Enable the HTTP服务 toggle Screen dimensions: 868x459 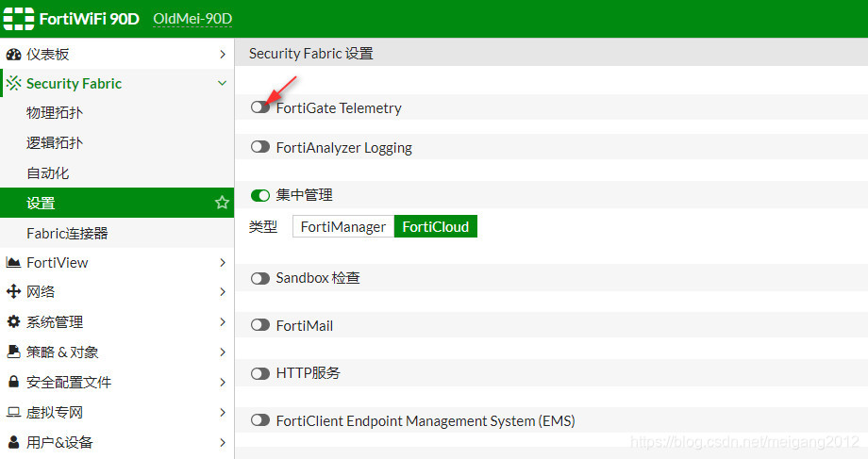click(x=260, y=373)
